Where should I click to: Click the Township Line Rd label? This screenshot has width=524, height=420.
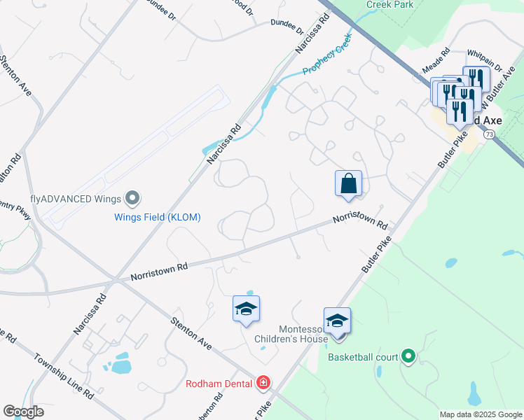pos(64,377)
